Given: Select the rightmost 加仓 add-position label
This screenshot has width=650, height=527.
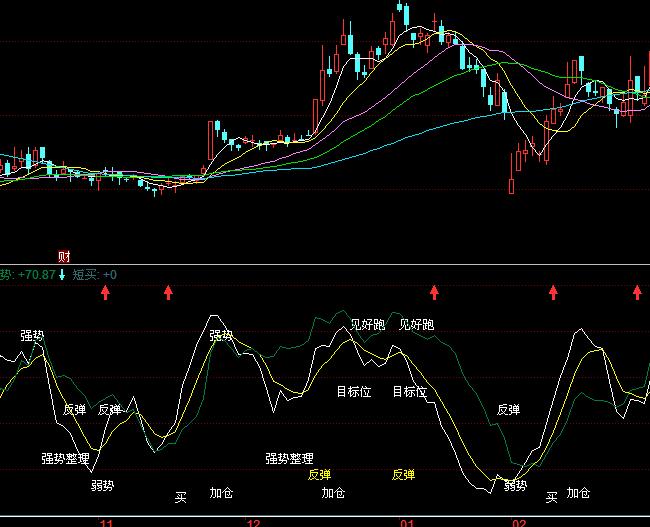Looking at the screenshot, I should click(578, 493).
